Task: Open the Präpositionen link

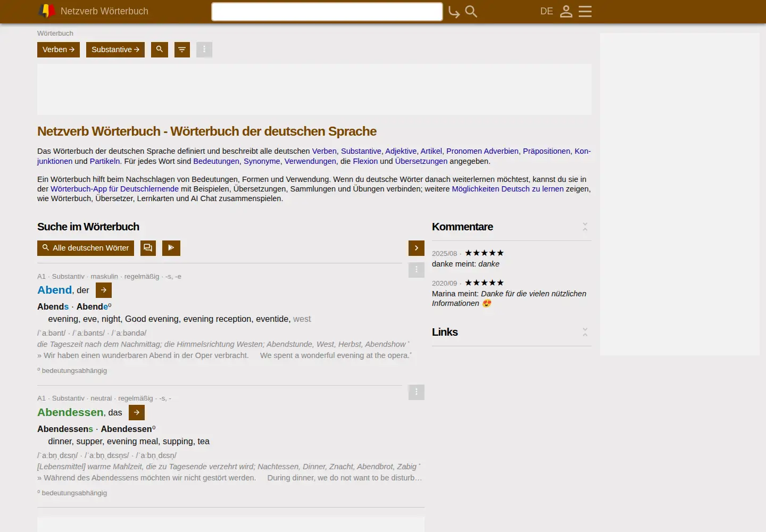Action: pyautogui.click(x=546, y=151)
